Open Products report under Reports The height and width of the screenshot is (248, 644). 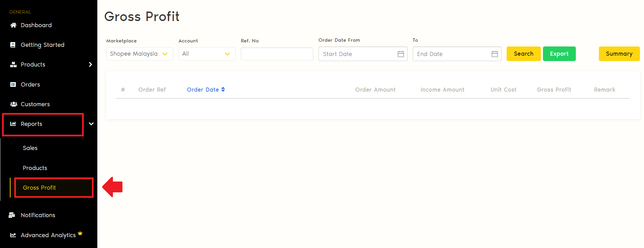tap(35, 168)
